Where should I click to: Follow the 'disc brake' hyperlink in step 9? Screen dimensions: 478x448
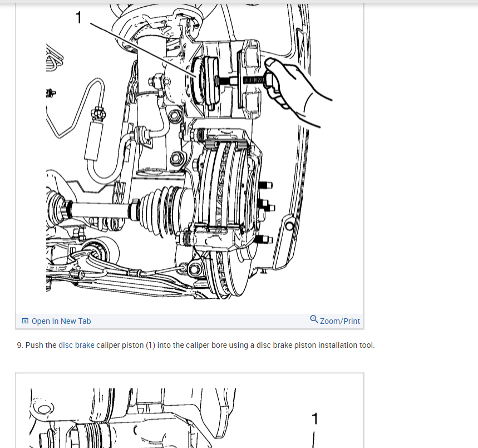click(76, 345)
